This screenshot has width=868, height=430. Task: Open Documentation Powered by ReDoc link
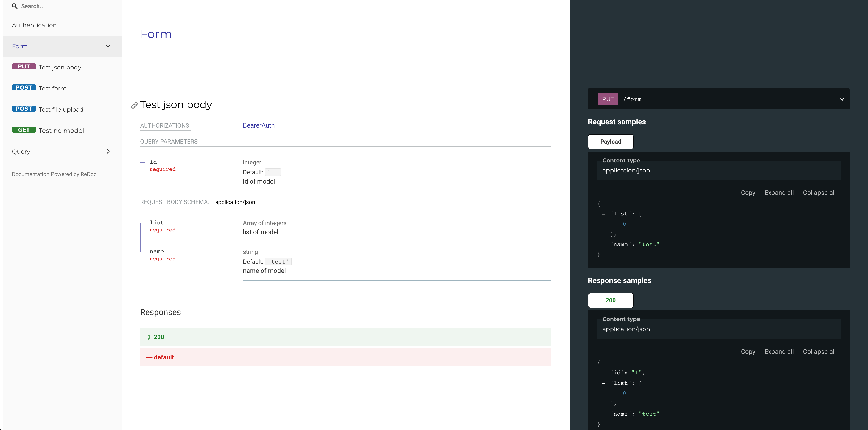click(54, 174)
